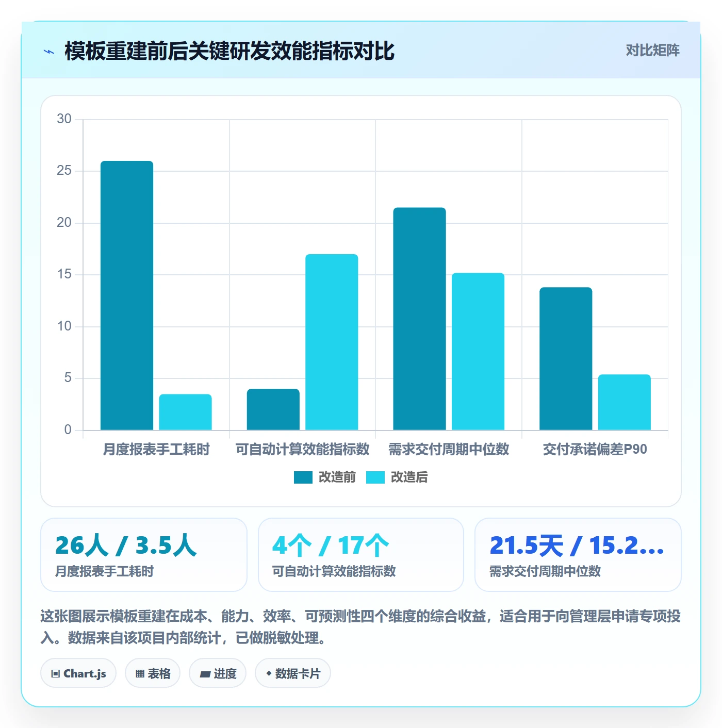Screen dimensions: 722x728
Task: Toggle the 改造后 legend entry
Action: 397,477
